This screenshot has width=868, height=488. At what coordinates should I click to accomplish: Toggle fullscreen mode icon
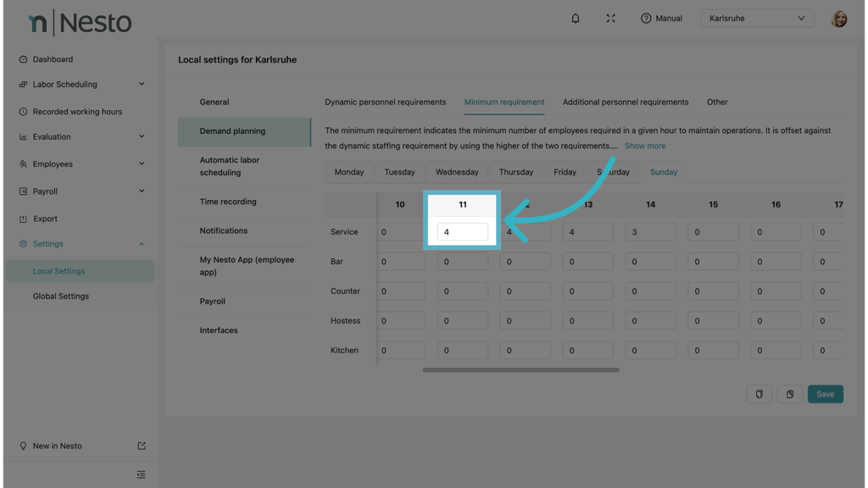[610, 18]
